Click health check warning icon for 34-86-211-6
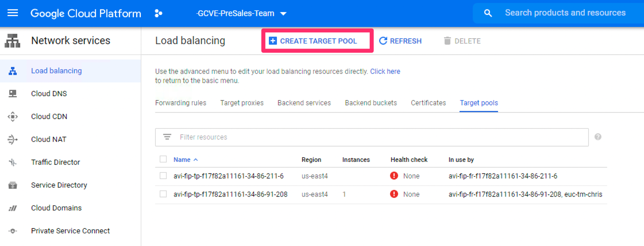Image resolution: width=644 pixels, height=246 pixels. coord(394,176)
